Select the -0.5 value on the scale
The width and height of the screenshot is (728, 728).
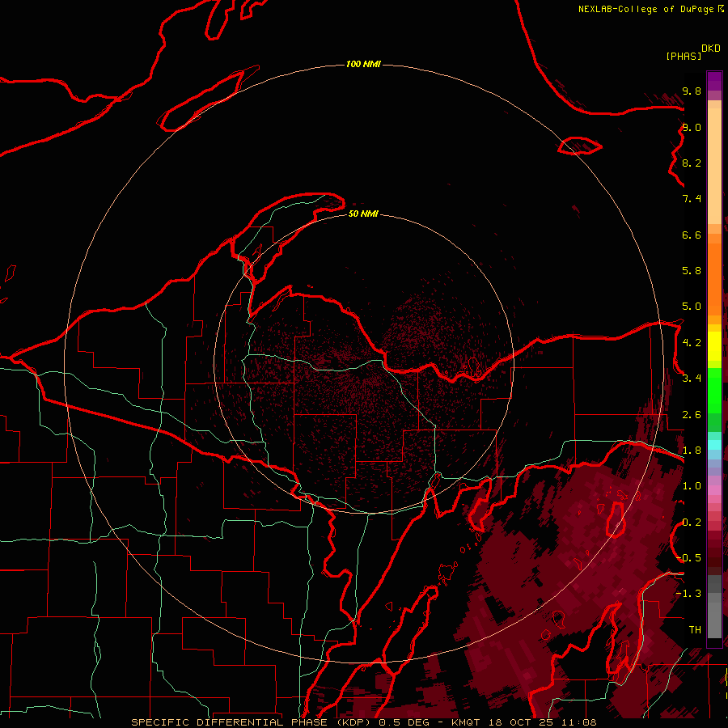689,558
